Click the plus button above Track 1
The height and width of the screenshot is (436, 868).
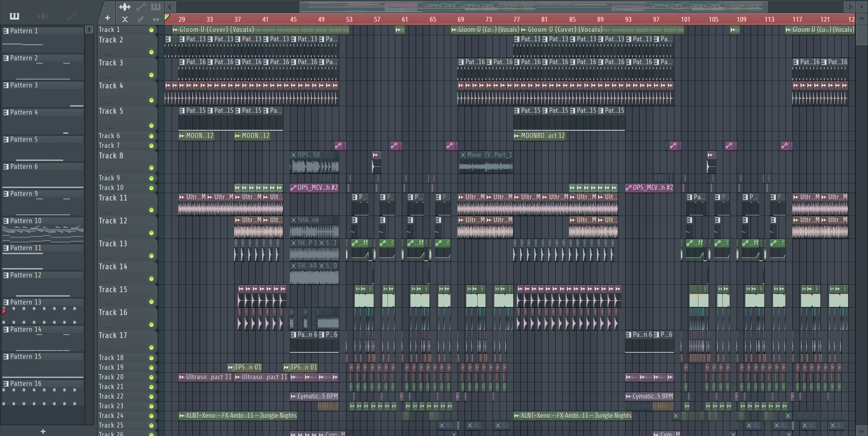(108, 18)
